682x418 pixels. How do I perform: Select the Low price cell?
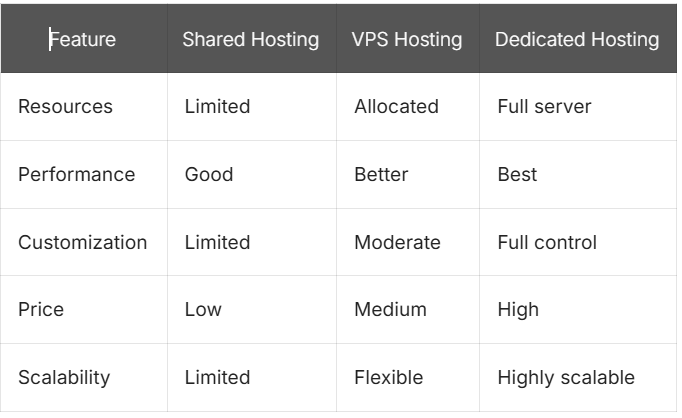(x=202, y=310)
